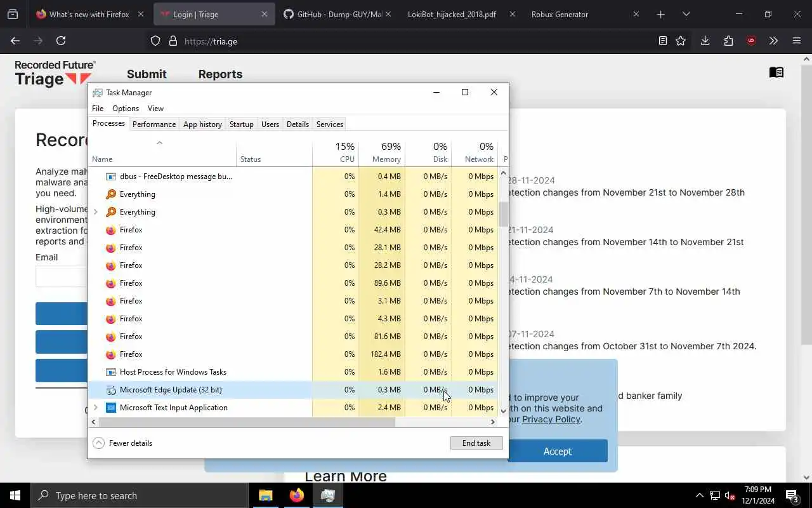
Task: Sort by Network column header
Action: [x=475, y=152]
